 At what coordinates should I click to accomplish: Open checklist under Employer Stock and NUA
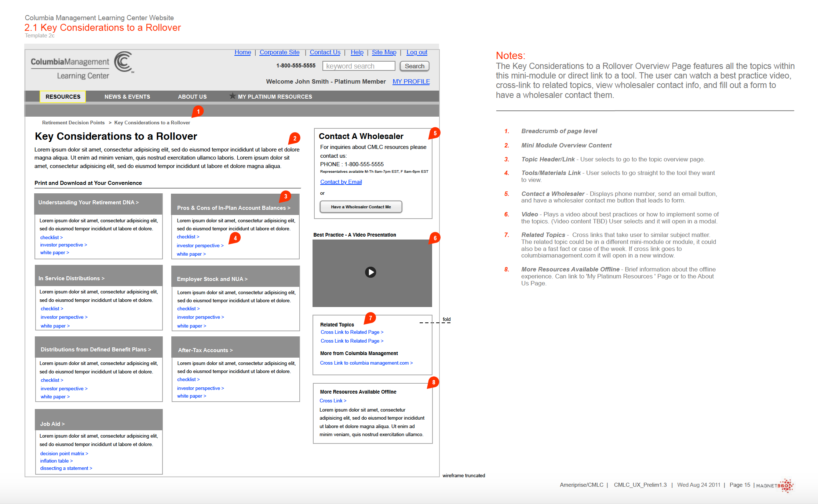189,308
